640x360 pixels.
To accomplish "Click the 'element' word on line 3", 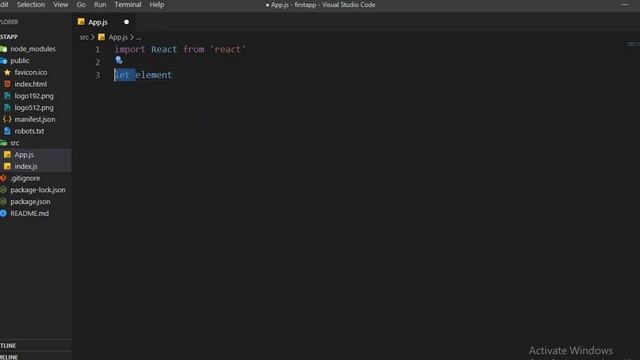I will click(x=153, y=75).
